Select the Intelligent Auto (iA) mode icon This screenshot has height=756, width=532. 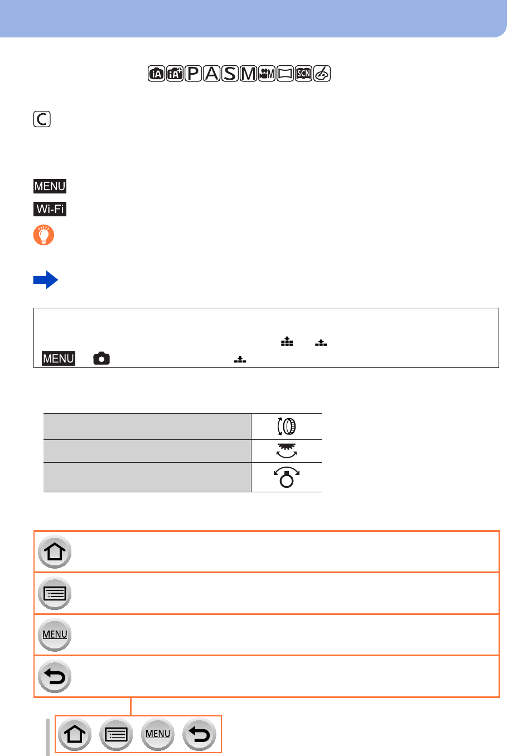coord(156,74)
